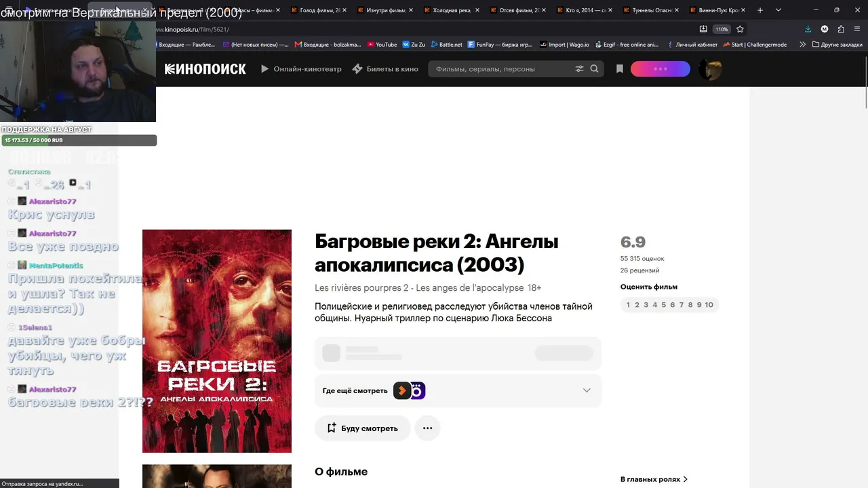Add film to Буду смотреть
Viewport: 868px width, 488px height.
(362, 428)
